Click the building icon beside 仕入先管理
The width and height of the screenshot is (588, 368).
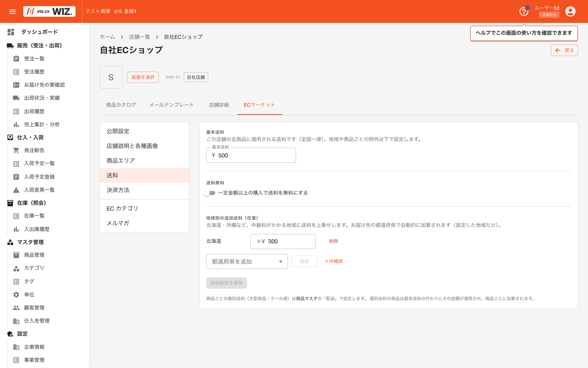tap(16, 321)
